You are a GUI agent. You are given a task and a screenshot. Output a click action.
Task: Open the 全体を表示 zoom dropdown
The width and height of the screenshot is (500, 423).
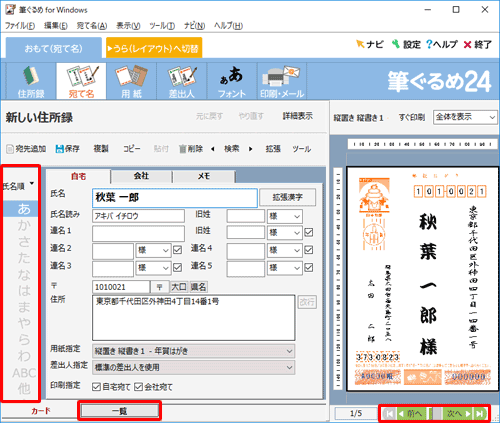465,117
